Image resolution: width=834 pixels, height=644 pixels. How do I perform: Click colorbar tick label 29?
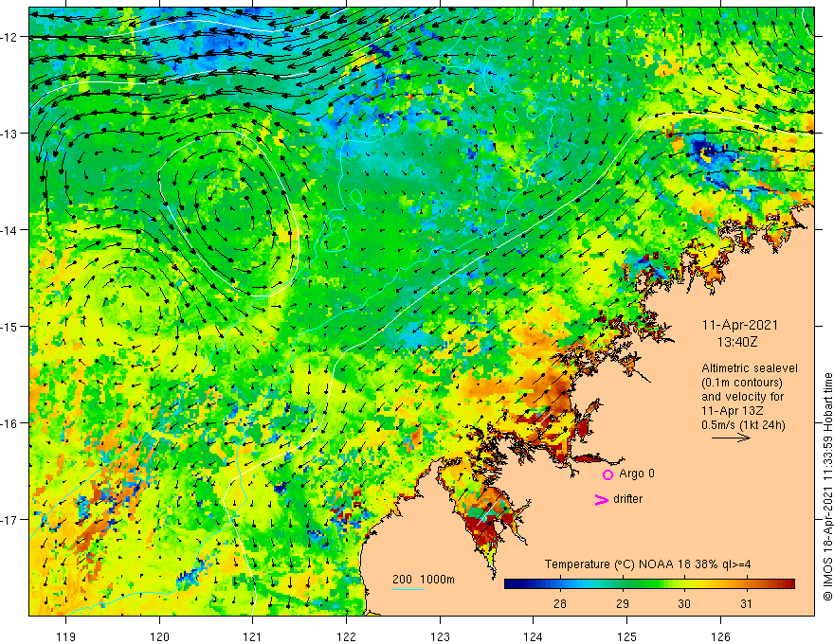[x=623, y=603]
